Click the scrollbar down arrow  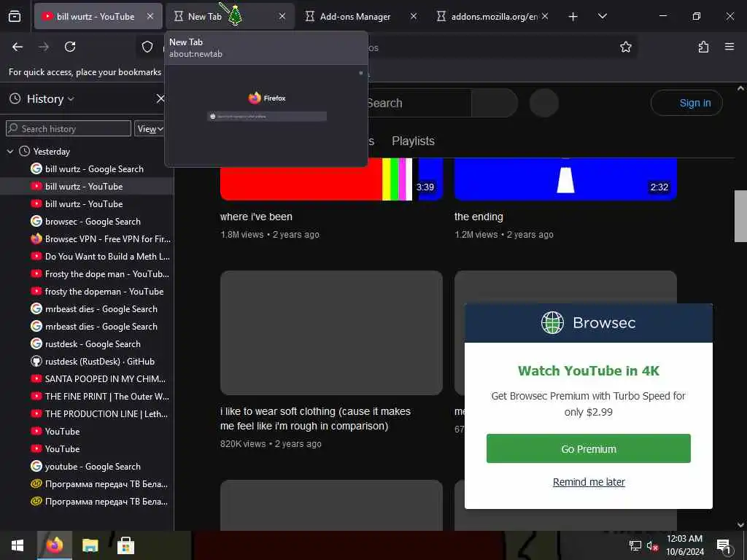pyautogui.click(x=740, y=525)
